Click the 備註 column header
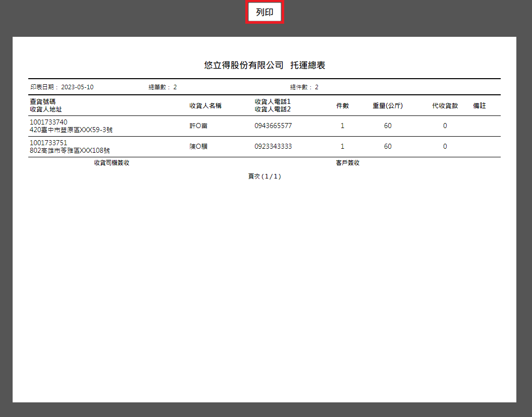 tap(480, 106)
